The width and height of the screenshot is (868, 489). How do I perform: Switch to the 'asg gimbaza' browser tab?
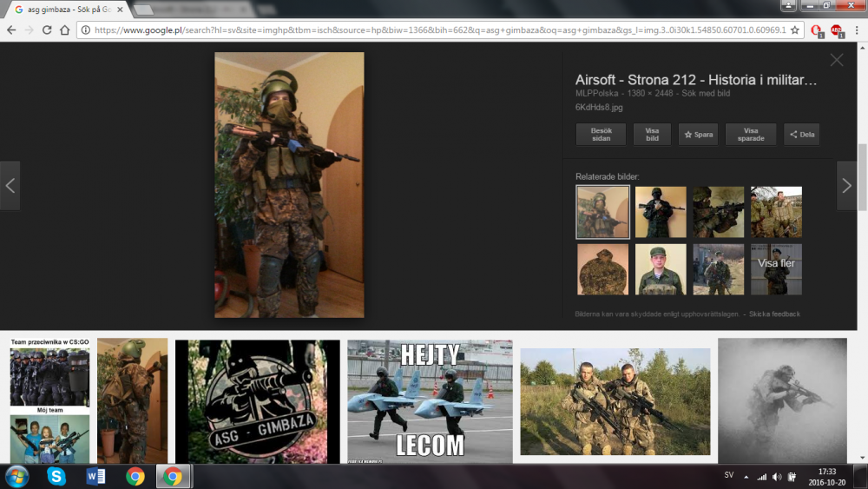point(65,10)
